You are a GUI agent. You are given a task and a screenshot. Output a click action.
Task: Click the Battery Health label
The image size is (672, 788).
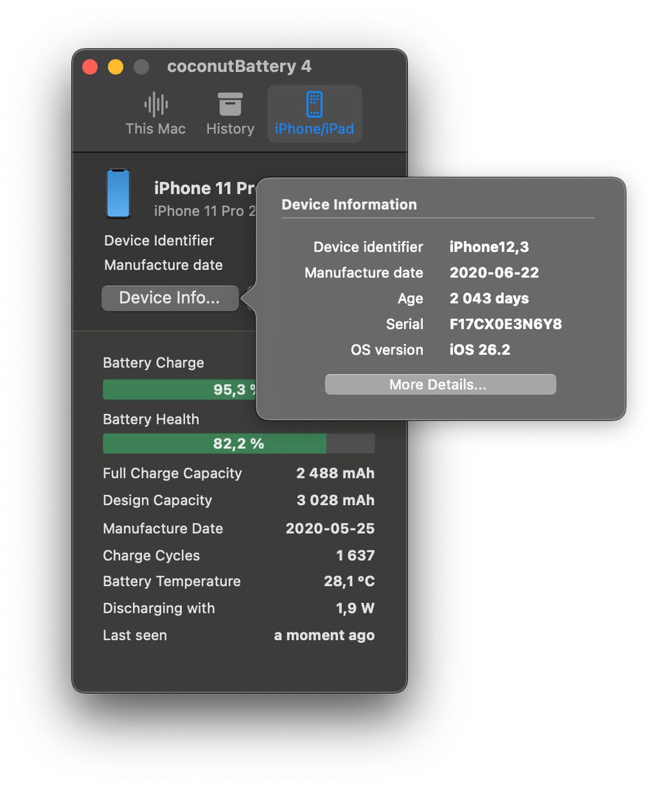[x=151, y=419]
